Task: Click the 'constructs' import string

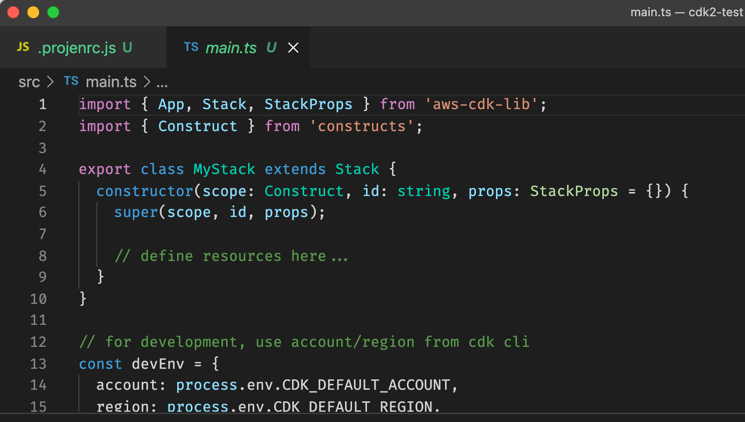Action: (x=362, y=126)
